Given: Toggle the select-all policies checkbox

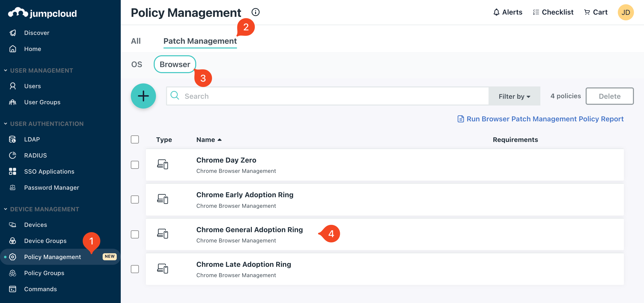Looking at the screenshot, I should tap(135, 139).
